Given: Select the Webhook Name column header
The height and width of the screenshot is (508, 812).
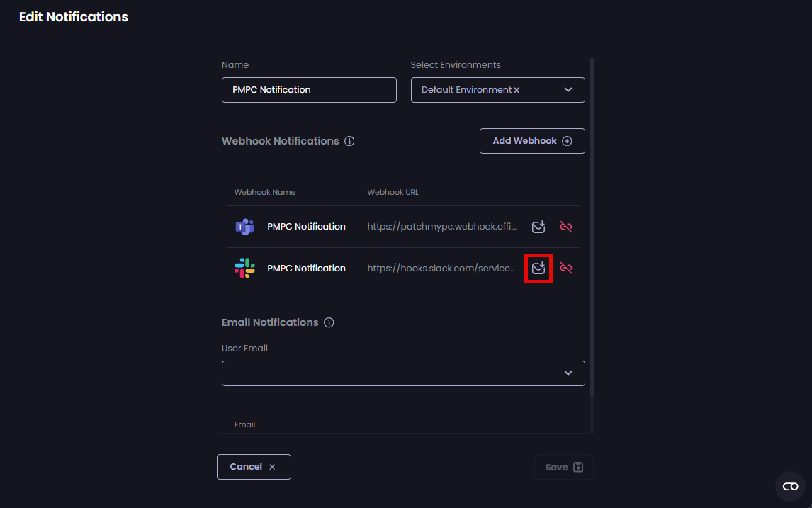Looking at the screenshot, I should click(265, 191).
